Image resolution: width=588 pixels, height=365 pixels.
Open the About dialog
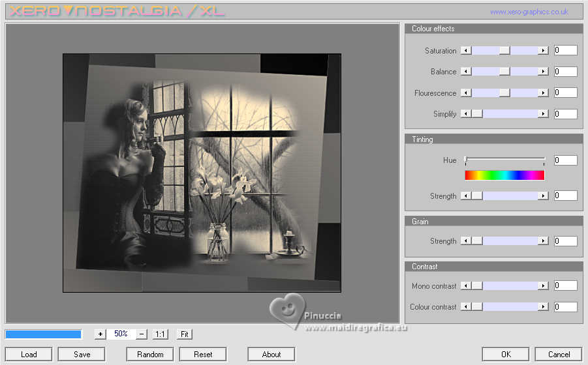tap(271, 354)
